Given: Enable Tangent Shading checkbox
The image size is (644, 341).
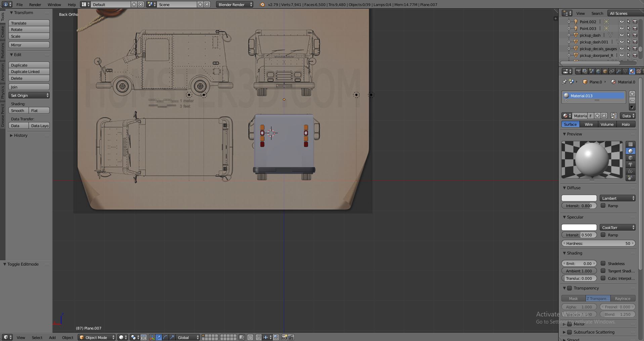Looking at the screenshot, I should click(603, 271).
